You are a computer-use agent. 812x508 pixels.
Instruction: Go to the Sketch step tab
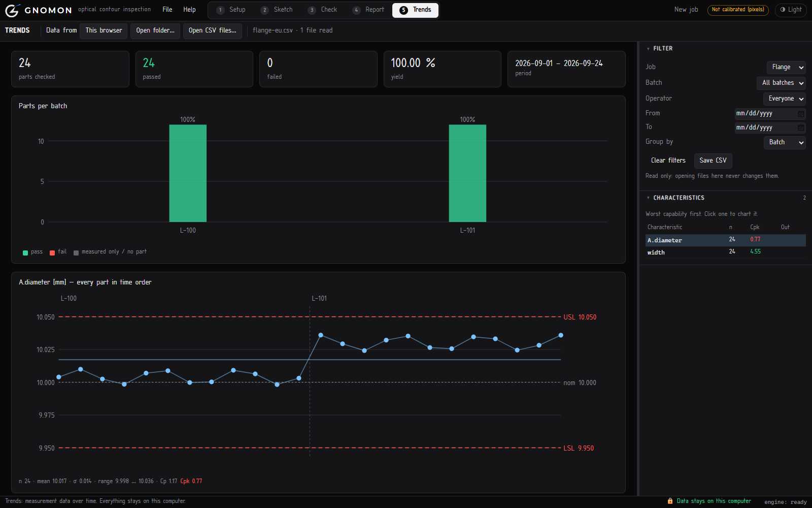pyautogui.click(x=277, y=10)
